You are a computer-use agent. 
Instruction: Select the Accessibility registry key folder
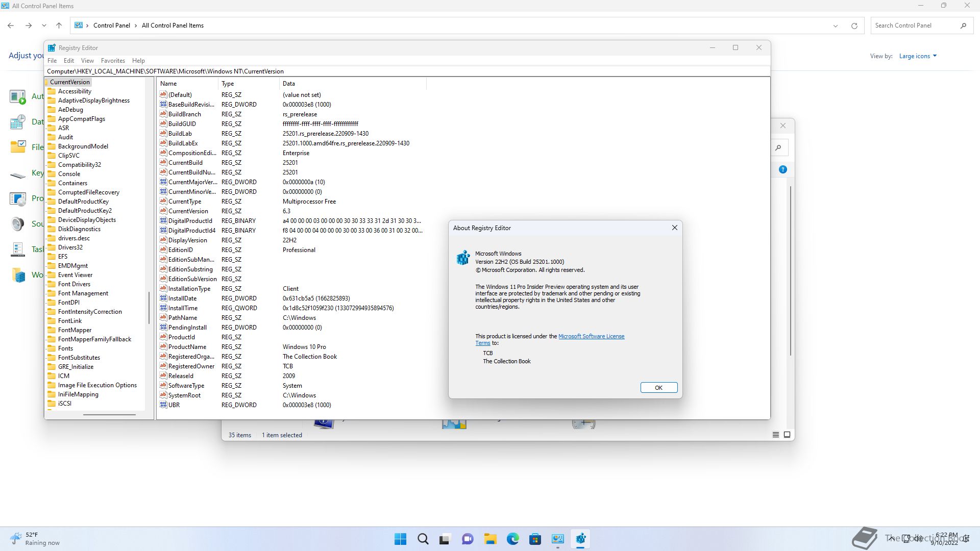click(x=75, y=91)
